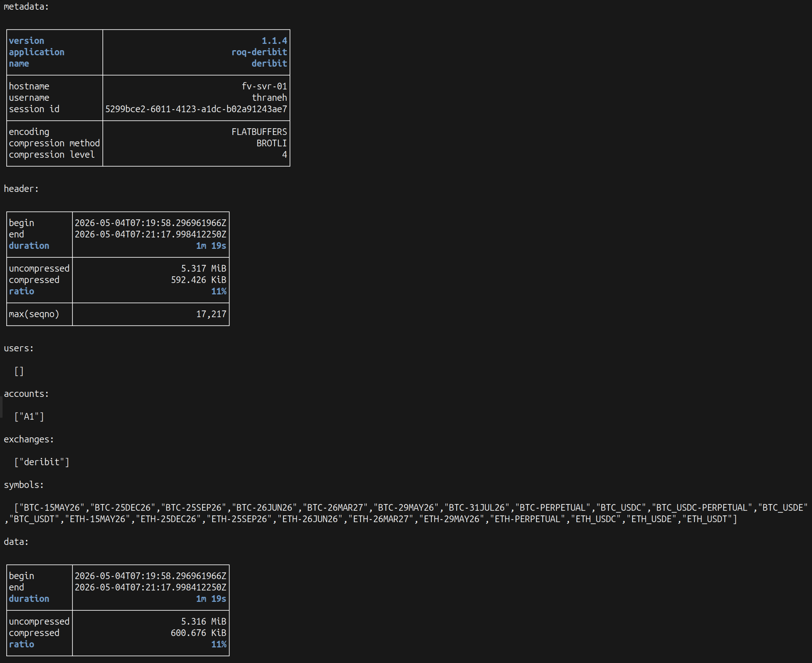Viewport: 812px width, 663px height.
Task: Click the symbol "BTC_USDT"
Action: point(34,519)
